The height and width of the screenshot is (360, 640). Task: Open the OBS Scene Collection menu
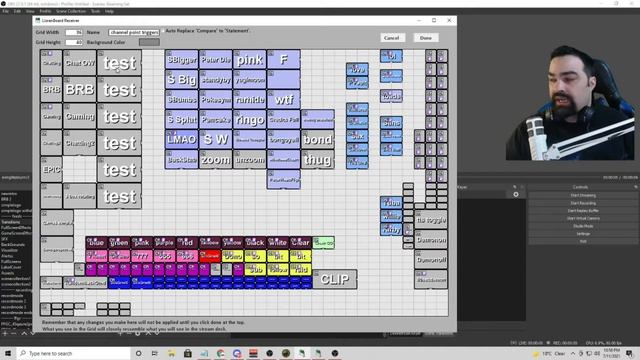pyautogui.click(x=71, y=11)
